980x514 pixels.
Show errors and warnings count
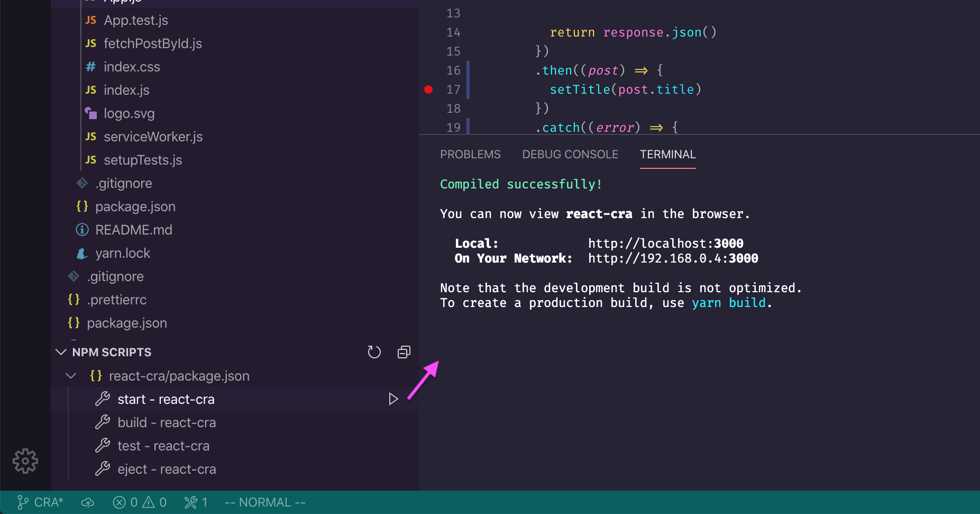140,502
